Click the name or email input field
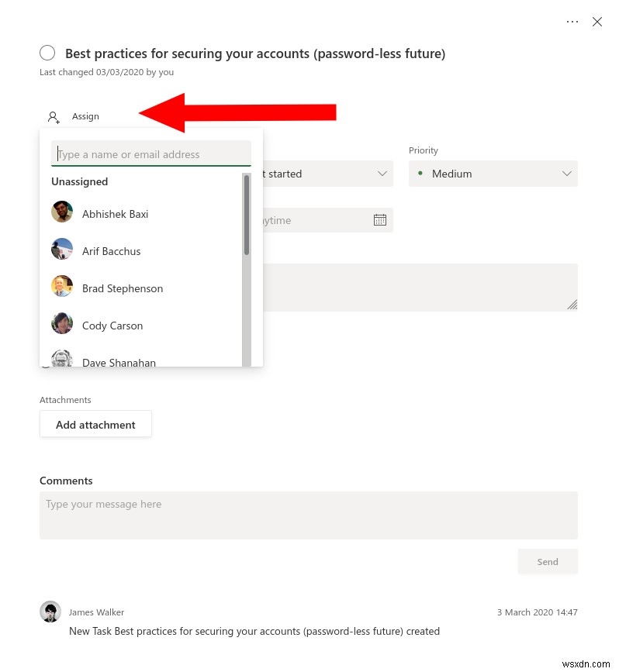This screenshot has width=619, height=672. pos(151,153)
